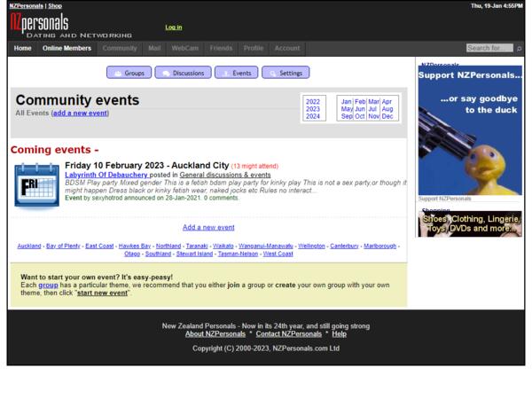Click the Wellington region link
This screenshot has width=532, height=399.
[x=311, y=246]
